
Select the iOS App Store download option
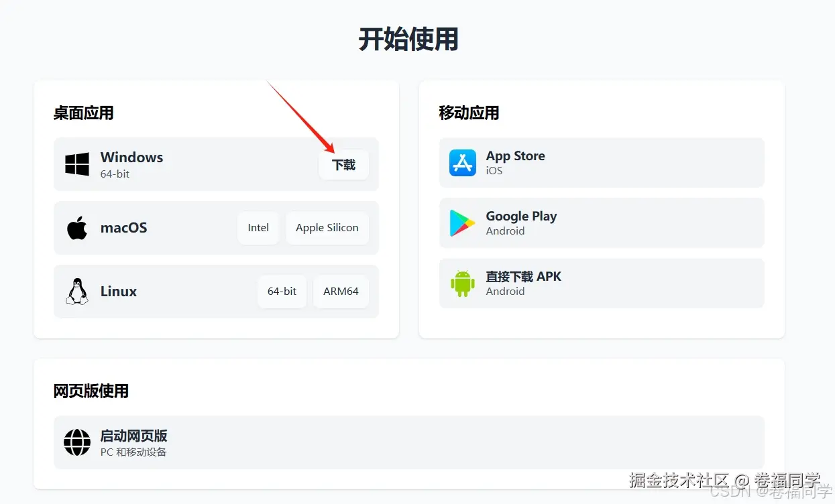pos(601,162)
